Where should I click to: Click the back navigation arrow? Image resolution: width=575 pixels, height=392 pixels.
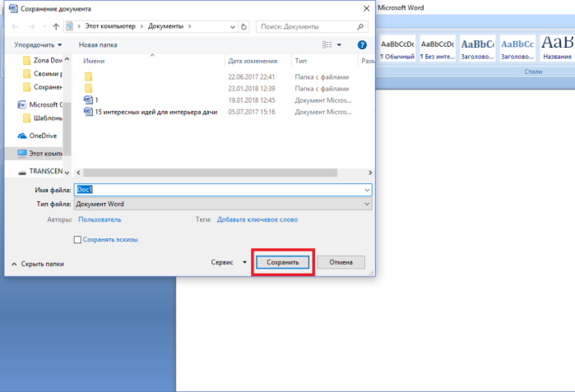[16, 26]
